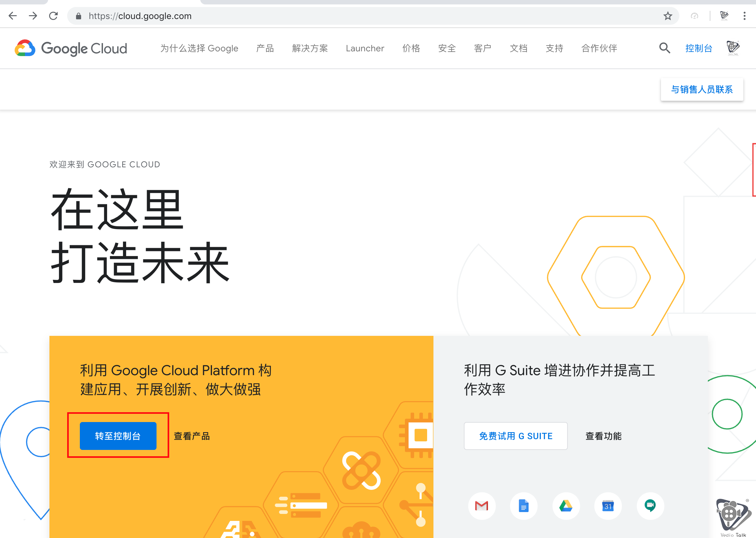Click the 查看产品 link
756x538 pixels.
coord(192,436)
